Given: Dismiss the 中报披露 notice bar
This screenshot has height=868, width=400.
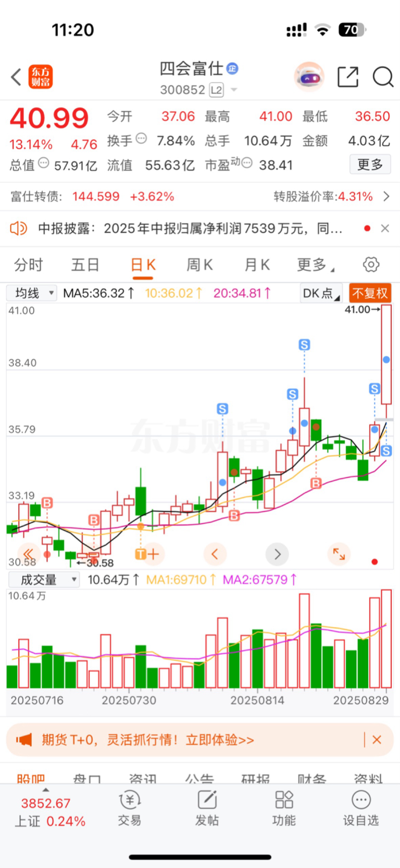Looking at the screenshot, I should 385,228.
